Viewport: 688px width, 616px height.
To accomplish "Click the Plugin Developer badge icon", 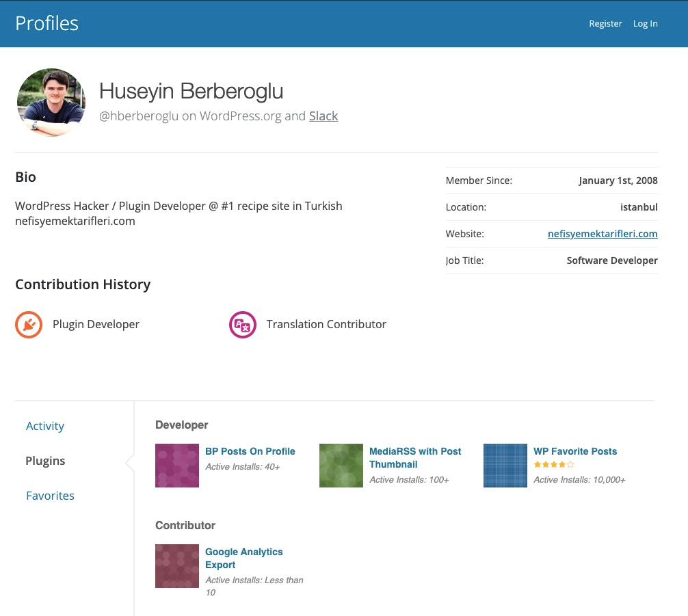I will point(29,325).
